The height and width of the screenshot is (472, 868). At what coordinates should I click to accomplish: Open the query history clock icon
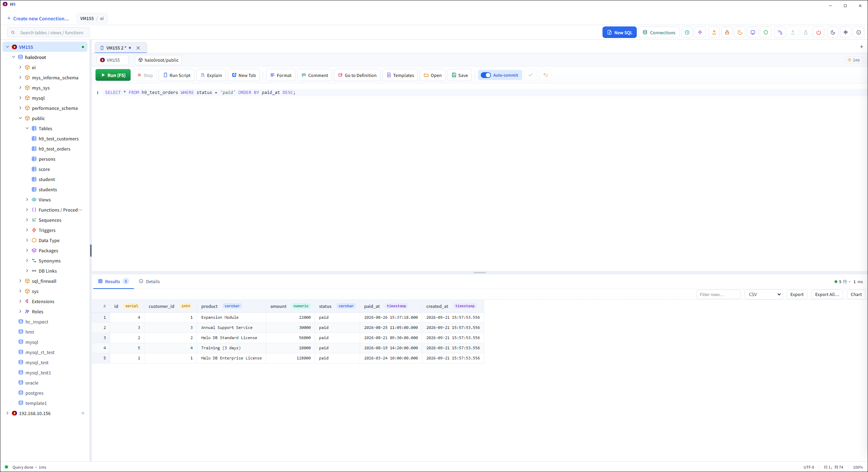(687, 33)
